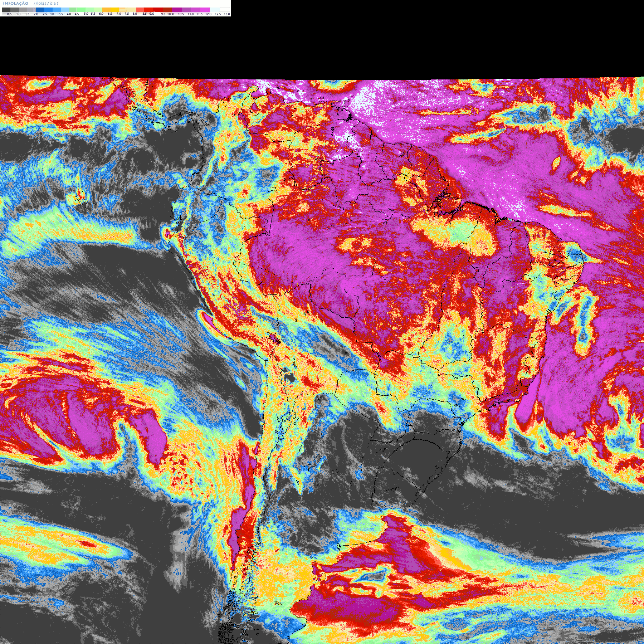
Task: Click the '10.5' legend value
Action: (181, 14)
